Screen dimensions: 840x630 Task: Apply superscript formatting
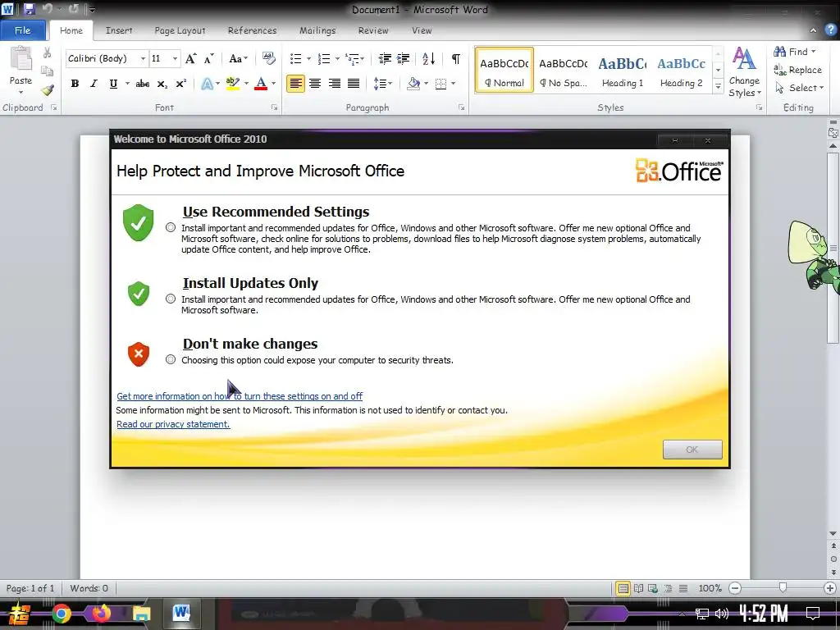pos(181,84)
